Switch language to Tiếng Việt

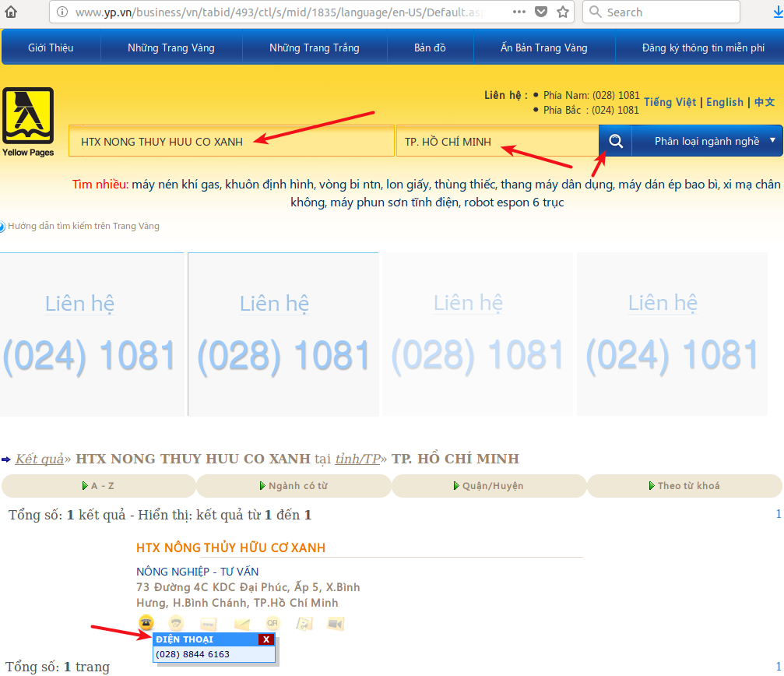670,102
